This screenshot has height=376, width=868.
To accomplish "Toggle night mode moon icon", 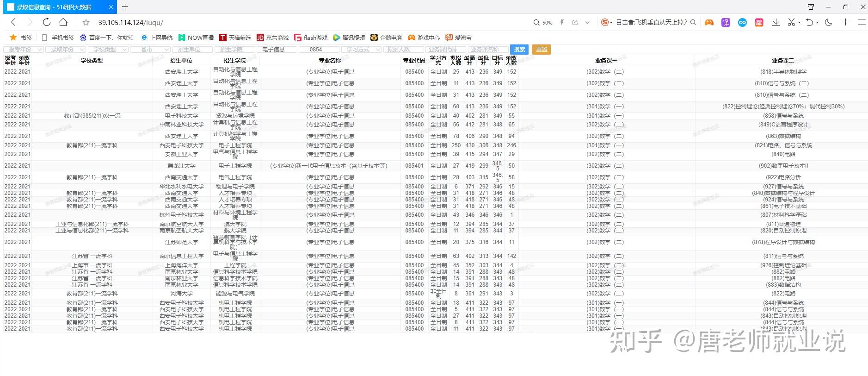I will point(829,22).
